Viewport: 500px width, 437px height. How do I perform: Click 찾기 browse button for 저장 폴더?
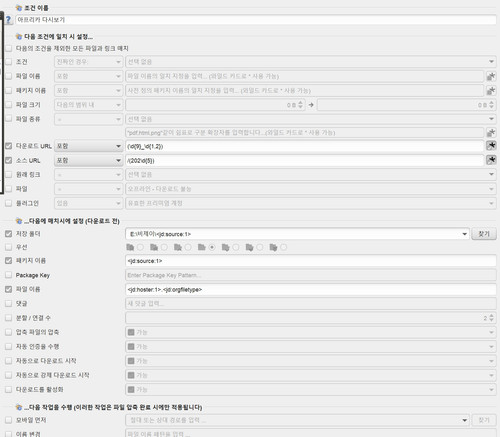[484, 234]
